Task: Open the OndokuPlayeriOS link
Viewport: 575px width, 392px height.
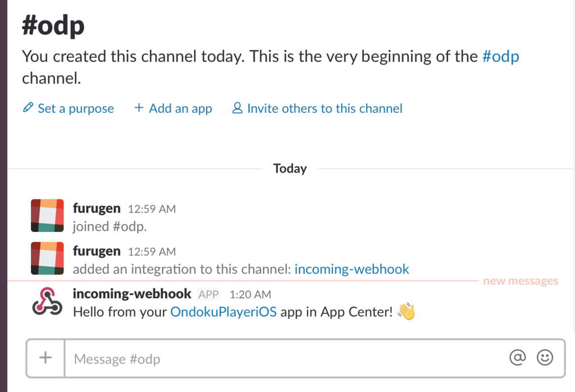Action: click(x=223, y=312)
